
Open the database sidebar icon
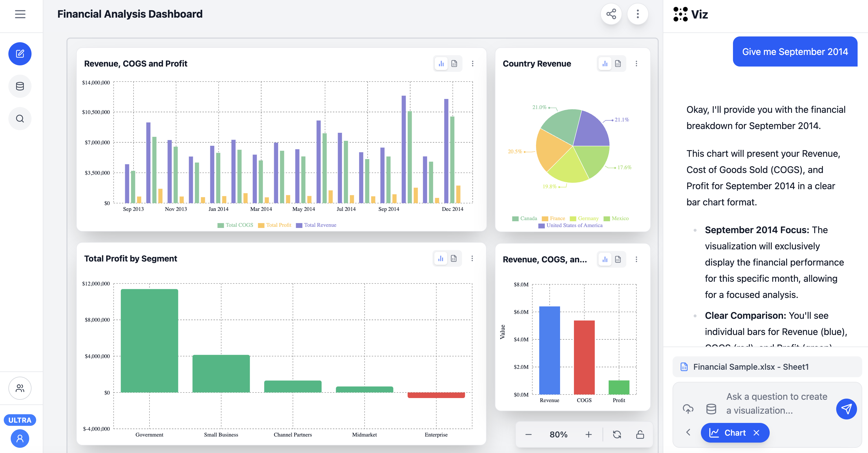tap(20, 86)
